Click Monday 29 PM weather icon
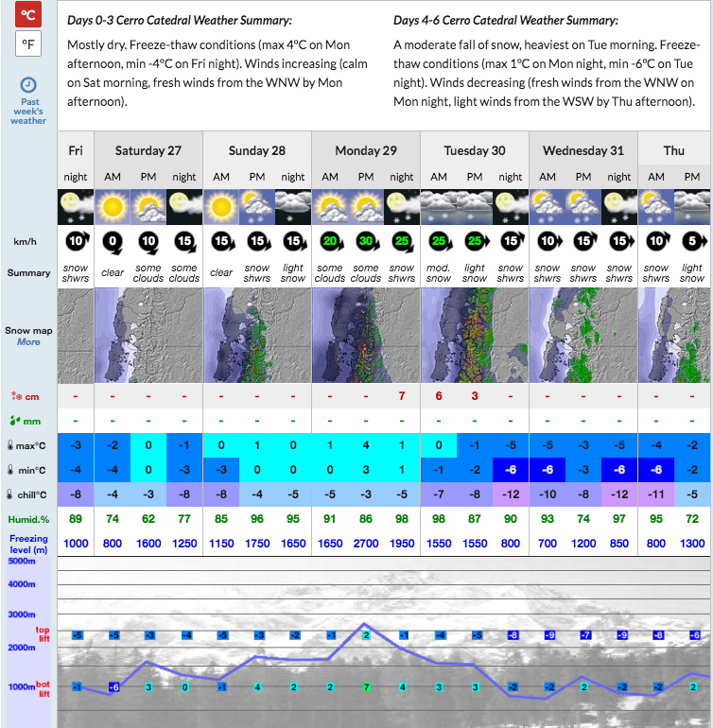 366,207
